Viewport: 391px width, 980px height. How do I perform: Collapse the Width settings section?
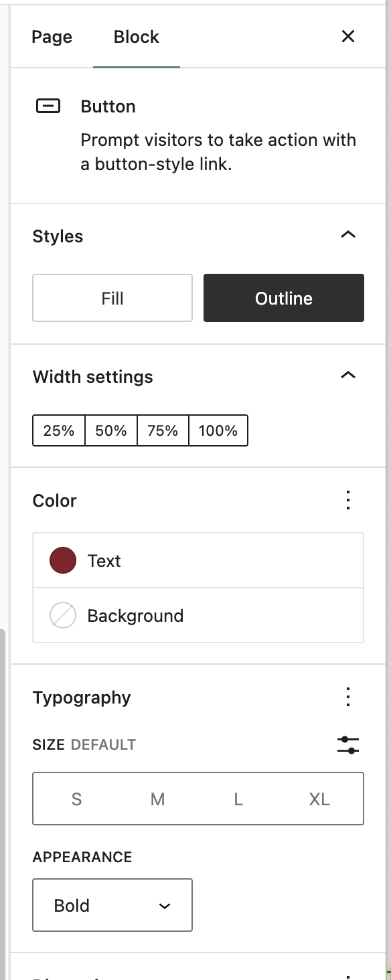coord(348,376)
